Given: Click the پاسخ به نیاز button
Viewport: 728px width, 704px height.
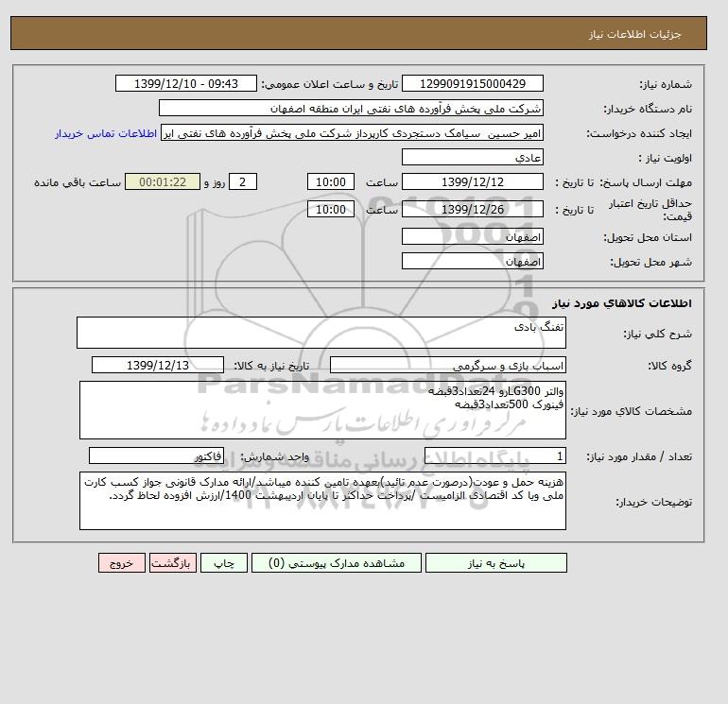Looking at the screenshot, I should pos(495,563).
